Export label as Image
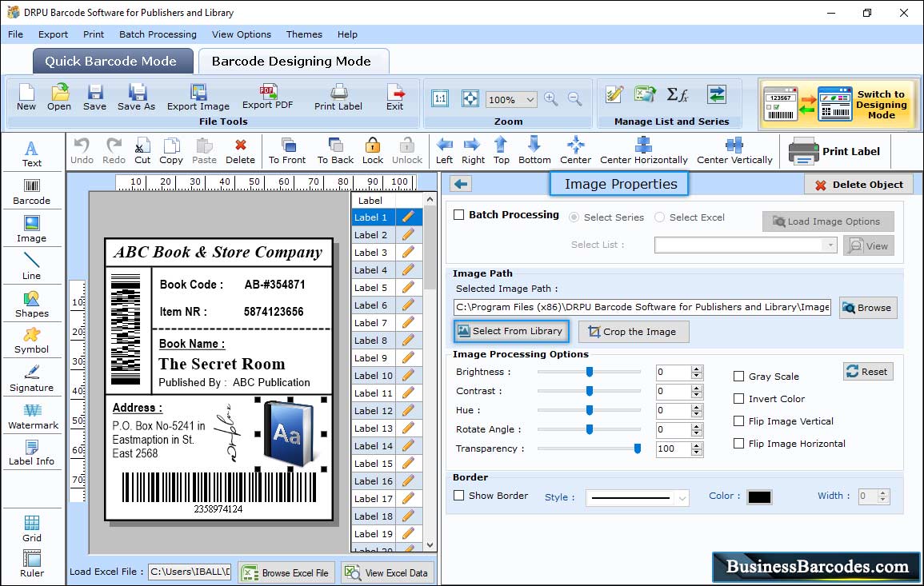 pyautogui.click(x=198, y=98)
